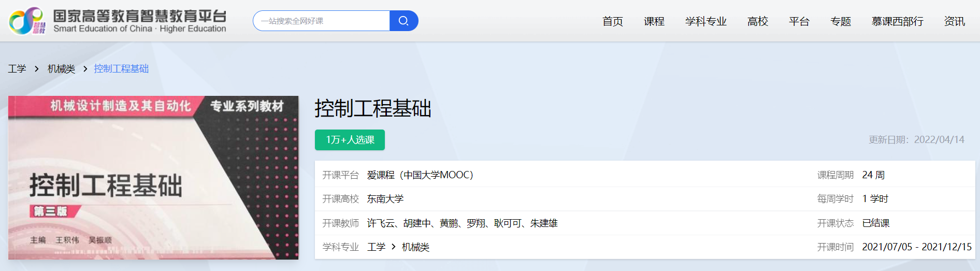Go to the 高校 navigation item
The height and width of the screenshot is (271, 980).
[757, 21]
